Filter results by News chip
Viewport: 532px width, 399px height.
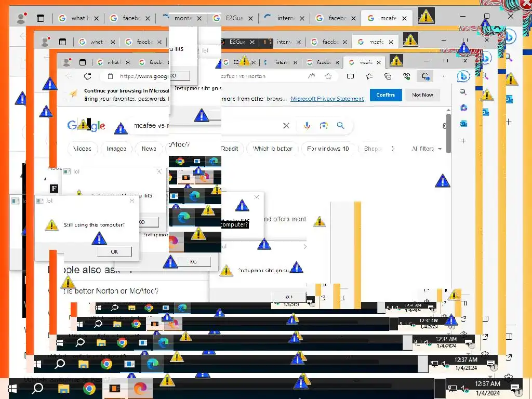pyautogui.click(x=149, y=149)
